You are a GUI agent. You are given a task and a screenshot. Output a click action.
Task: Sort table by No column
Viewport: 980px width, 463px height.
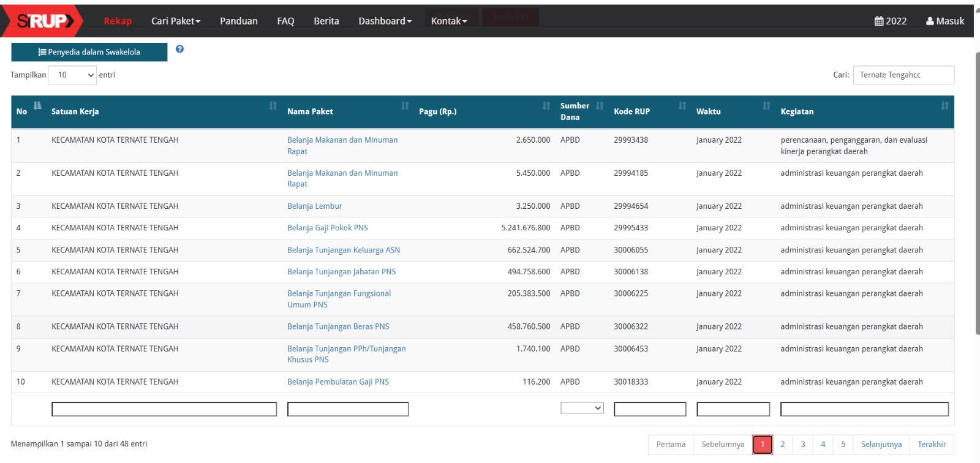(x=37, y=106)
